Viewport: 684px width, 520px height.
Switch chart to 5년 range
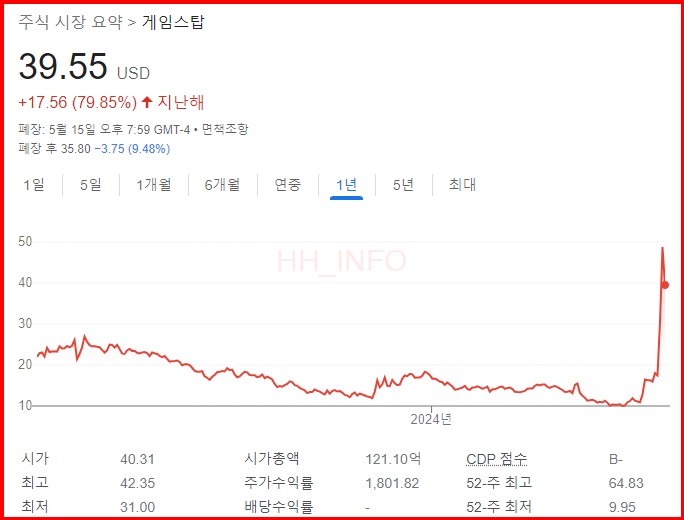click(x=404, y=185)
